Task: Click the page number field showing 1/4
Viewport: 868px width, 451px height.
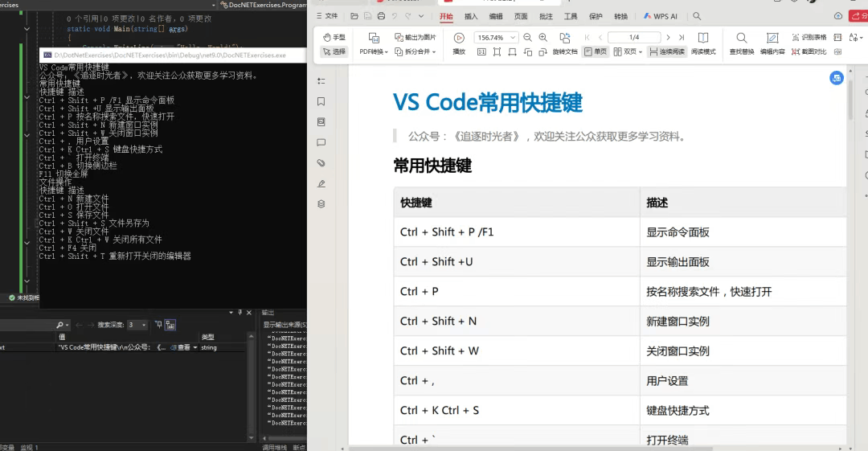Action: click(634, 38)
